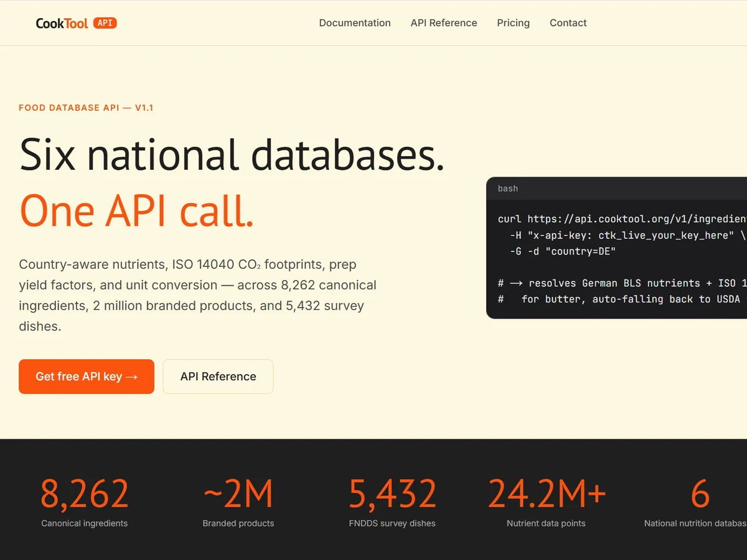Open the Contact page
The width and height of the screenshot is (747, 560).
tap(568, 23)
